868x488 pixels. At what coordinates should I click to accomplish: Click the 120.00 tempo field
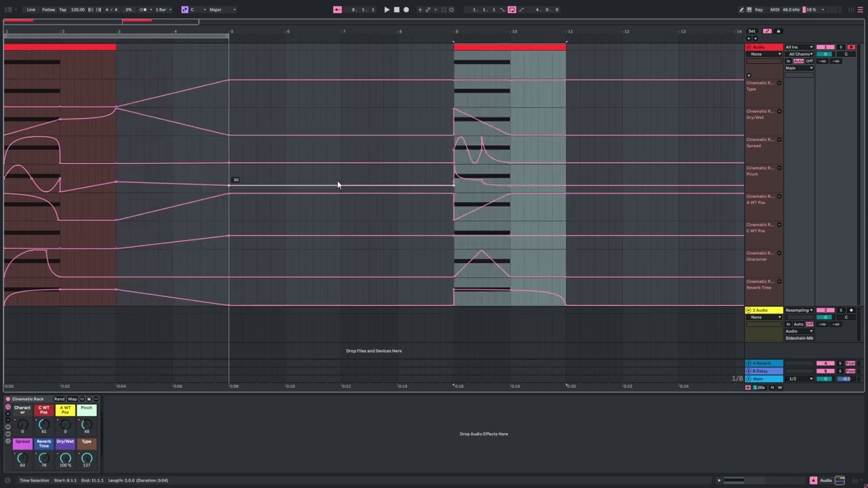(77, 9)
